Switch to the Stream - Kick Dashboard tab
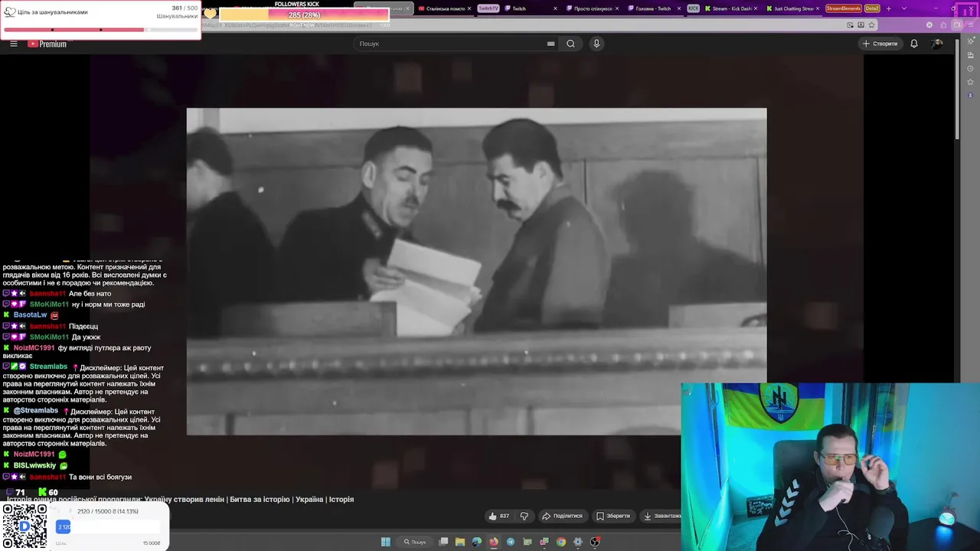Image resolution: width=980 pixels, height=551 pixels. pos(731,8)
